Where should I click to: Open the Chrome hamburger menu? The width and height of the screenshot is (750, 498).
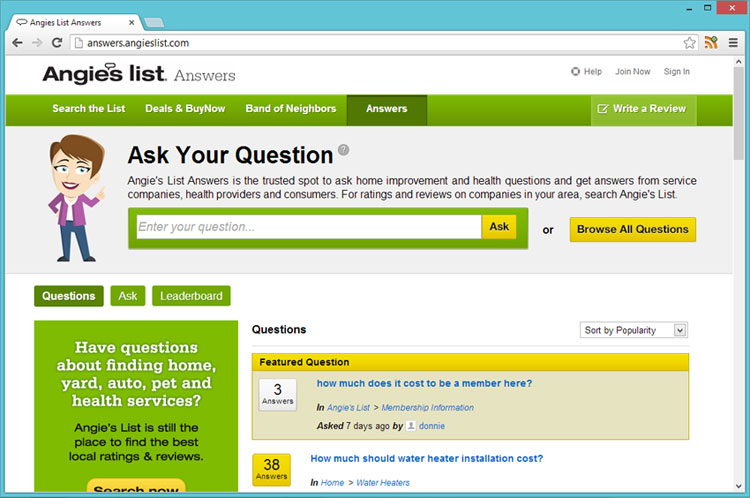click(733, 43)
